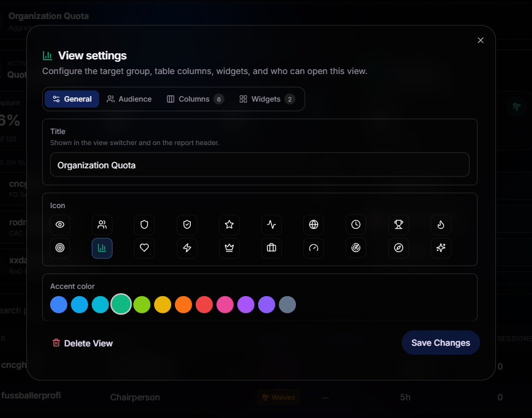The height and width of the screenshot is (418, 532).
Task: Open the Widgets tab
Action: coord(267,99)
